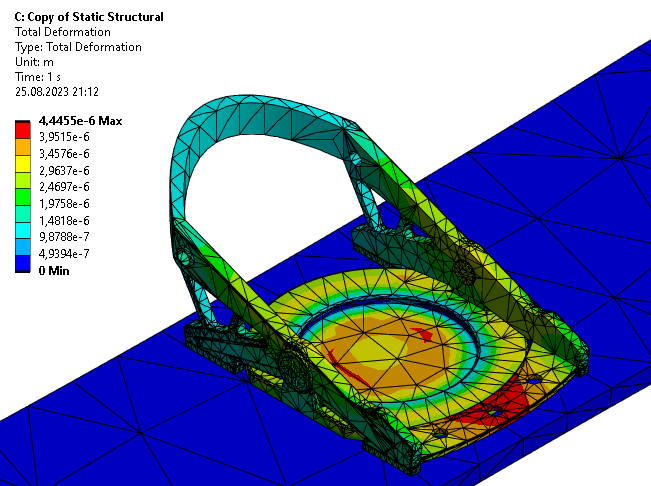Click the Unit: m text
The width and height of the screenshot is (651, 486).
34,62
